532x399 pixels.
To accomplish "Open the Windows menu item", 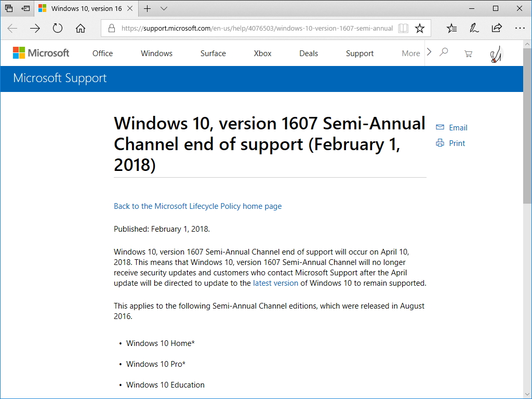I will pyautogui.click(x=156, y=54).
